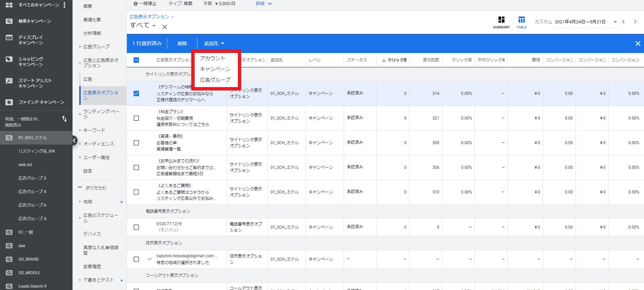Screen dimensions: 644x290
Task: Open the custom date range dropdown
Action: [x=615, y=22]
